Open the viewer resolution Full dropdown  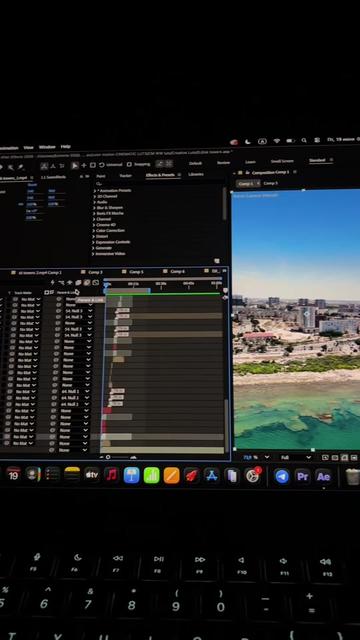coord(296,458)
